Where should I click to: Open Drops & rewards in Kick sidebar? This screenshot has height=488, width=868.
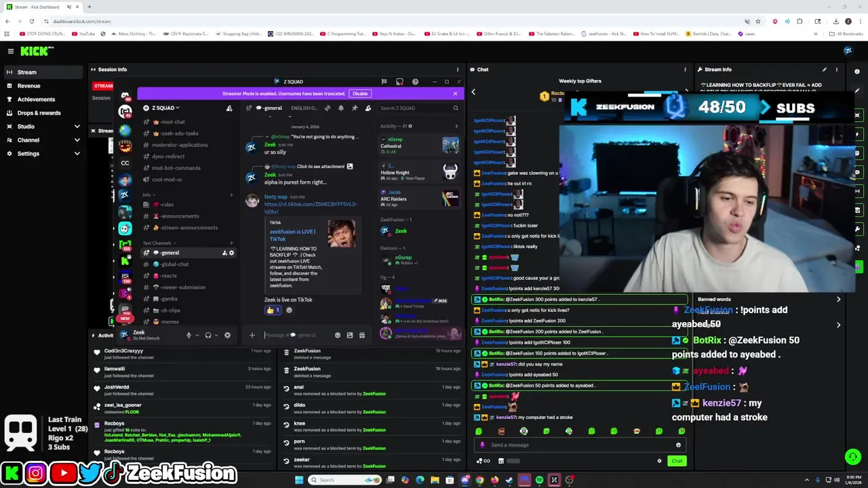pos(43,113)
